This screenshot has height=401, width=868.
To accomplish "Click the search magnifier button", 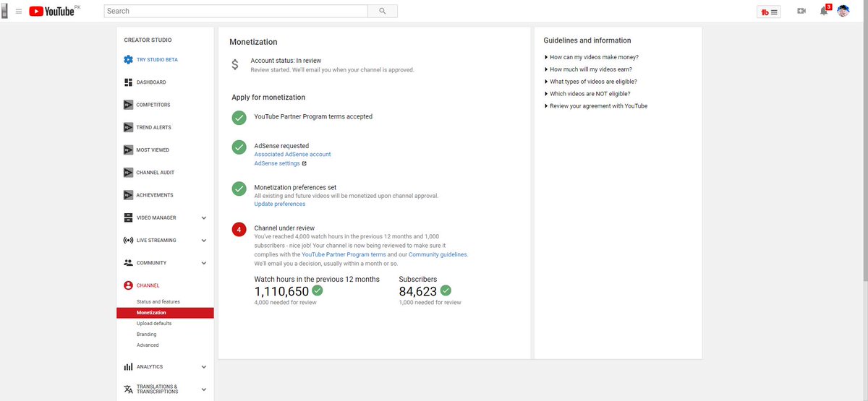I will 382,12.
